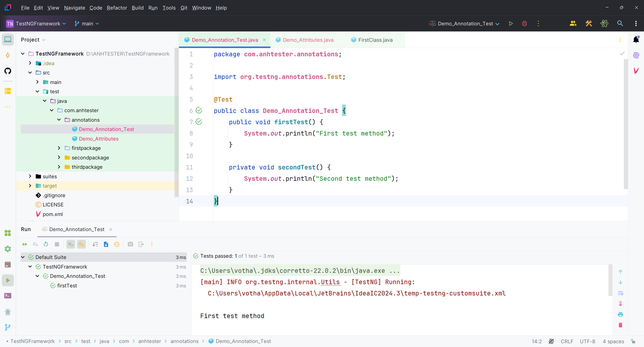Click line separator CRLF in status bar
Image resolution: width=644 pixels, height=347 pixels.
[x=567, y=341]
